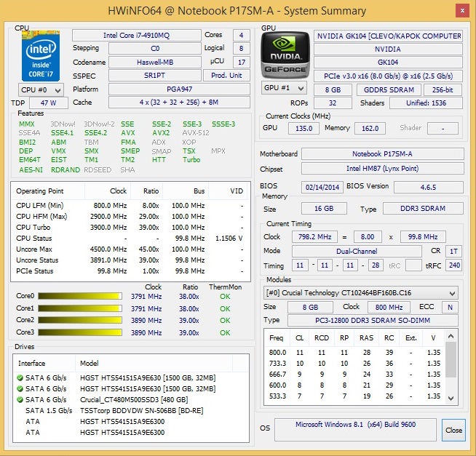The image size is (476, 456).
Task: Click the Freq column header in timings table
Action: pos(276,338)
